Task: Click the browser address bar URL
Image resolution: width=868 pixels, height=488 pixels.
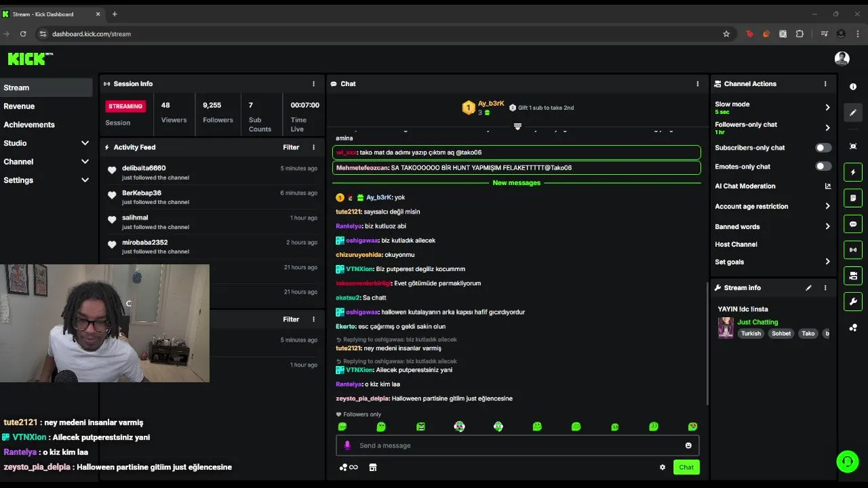Action: point(92,34)
